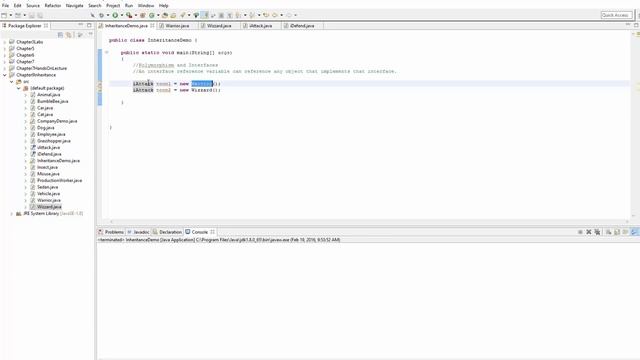Toggle Scroll Lock in Console toolbar
Screen dimensions: 640x360
pos(617,232)
